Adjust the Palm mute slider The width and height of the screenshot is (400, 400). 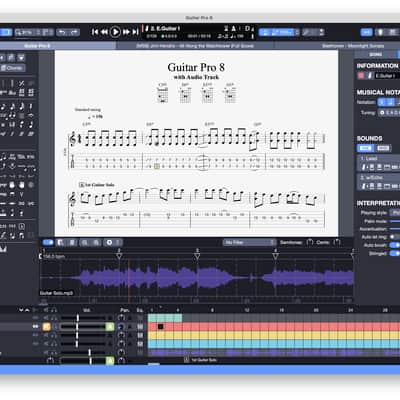click(x=395, y=221)
